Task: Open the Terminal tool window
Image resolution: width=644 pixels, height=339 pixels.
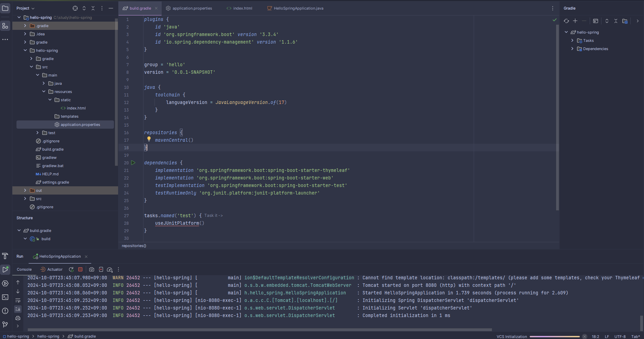Action: click(x=5, y=297)
